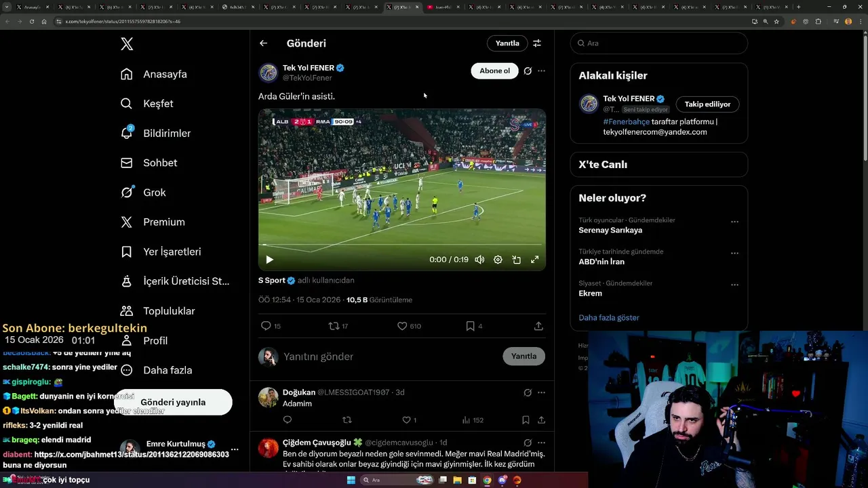Click the browser reload button
The image size is (868, 488).
[31, 21]
